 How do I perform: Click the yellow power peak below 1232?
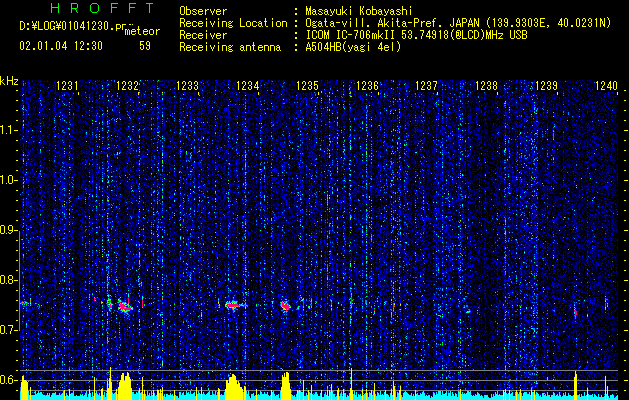(x=125, y=385)
